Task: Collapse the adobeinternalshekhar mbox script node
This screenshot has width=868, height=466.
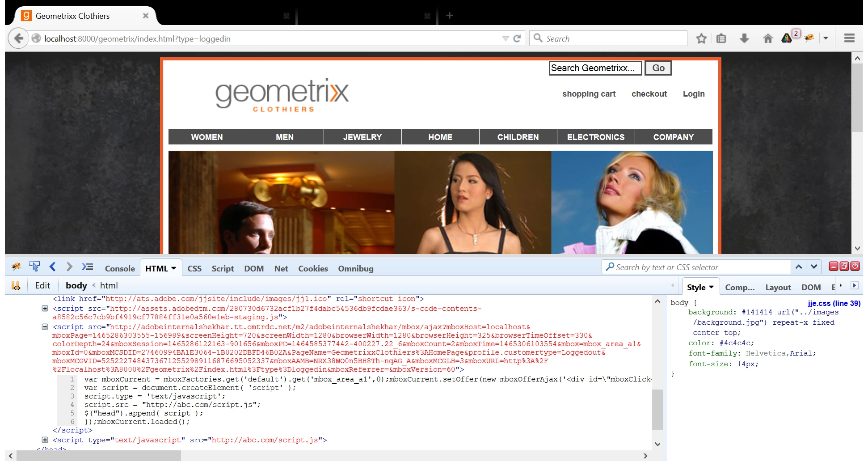Action: [x=45, y=327]
